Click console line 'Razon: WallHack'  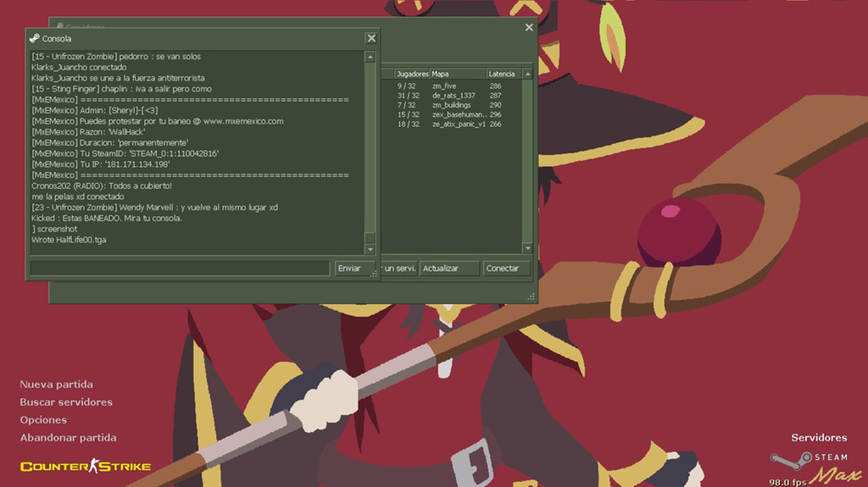click(x=88, y=132)
